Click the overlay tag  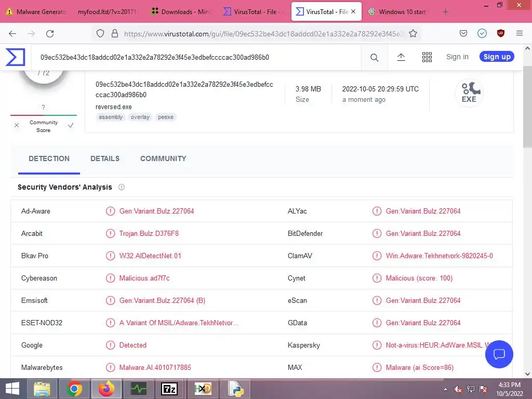[x=140, y=117]
